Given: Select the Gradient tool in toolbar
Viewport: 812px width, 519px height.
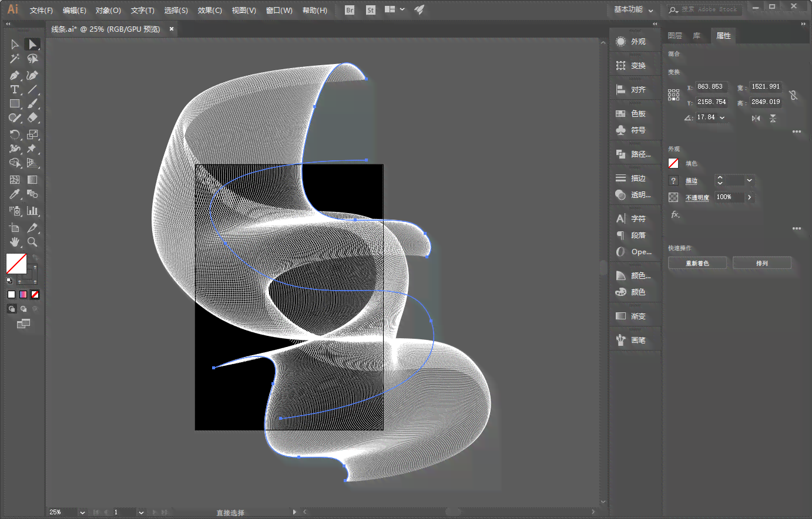Looking at the screenshot, I should tap(33, 180).
